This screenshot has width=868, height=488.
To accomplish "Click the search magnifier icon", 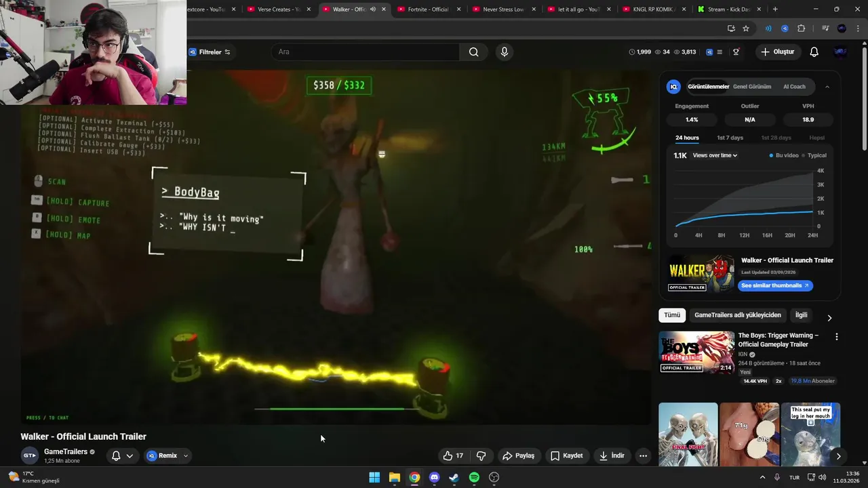I will tap(473, 52).
